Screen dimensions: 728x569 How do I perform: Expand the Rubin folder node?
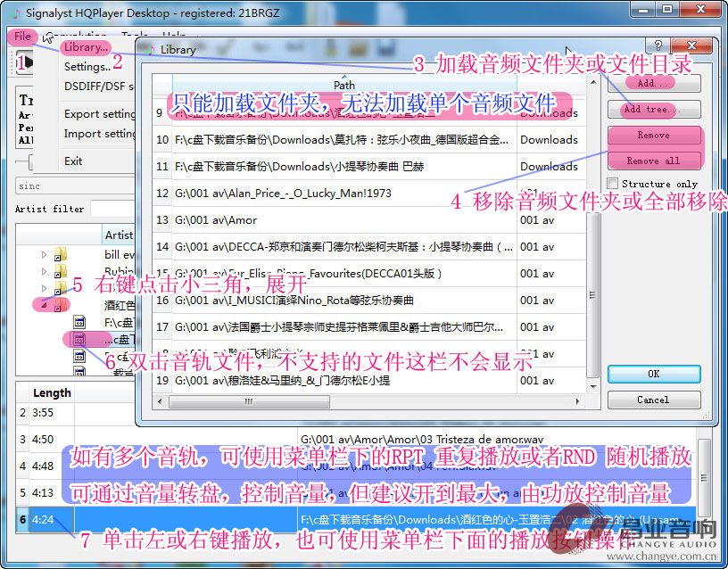(44, 271)
